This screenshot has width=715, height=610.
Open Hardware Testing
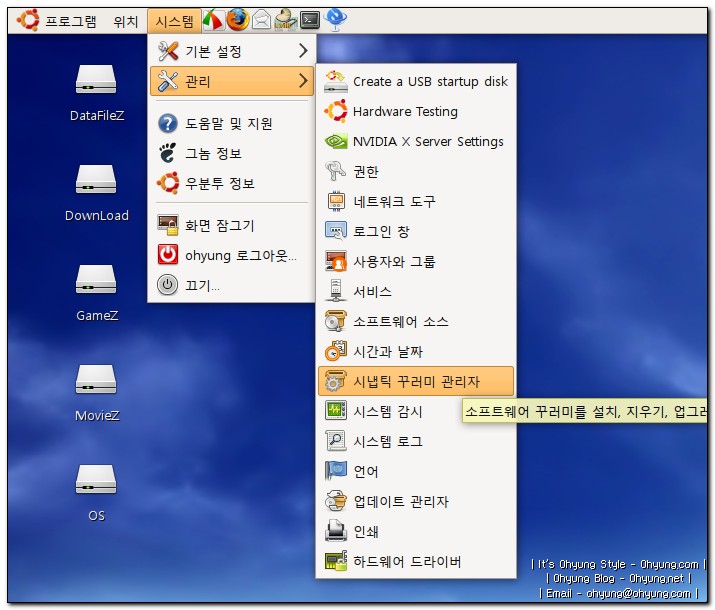coord(416,112)
